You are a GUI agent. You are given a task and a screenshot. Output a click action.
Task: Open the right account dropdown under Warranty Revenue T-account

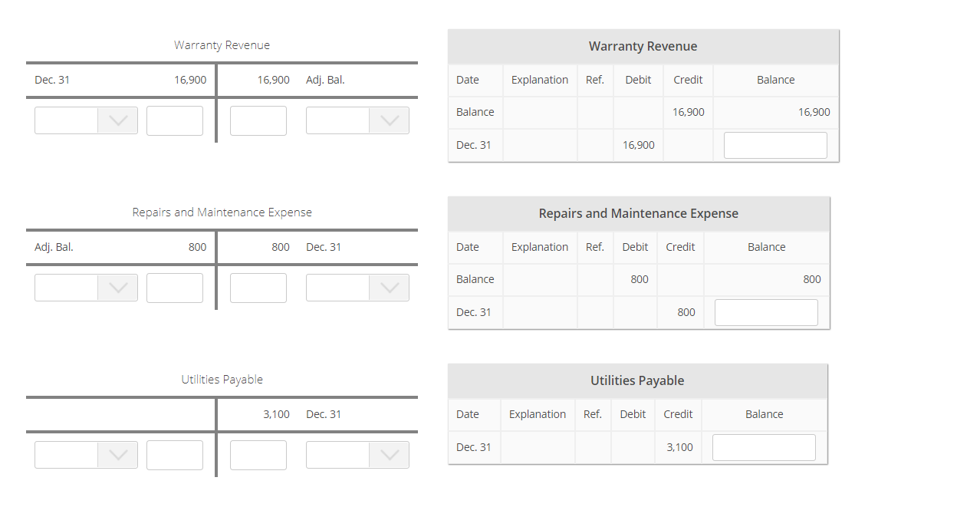coord(357,120)
